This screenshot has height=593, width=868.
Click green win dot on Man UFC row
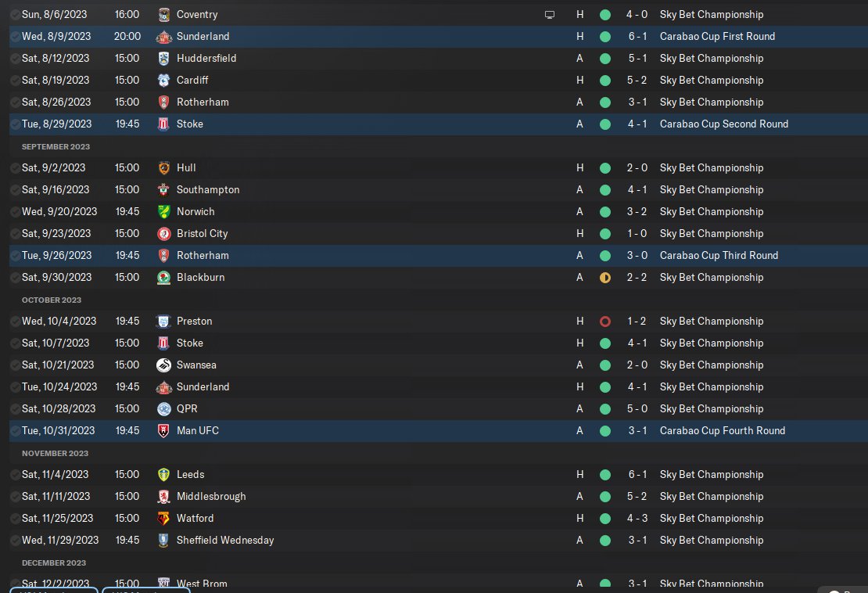pyautogui.click(x=605, y=431)
